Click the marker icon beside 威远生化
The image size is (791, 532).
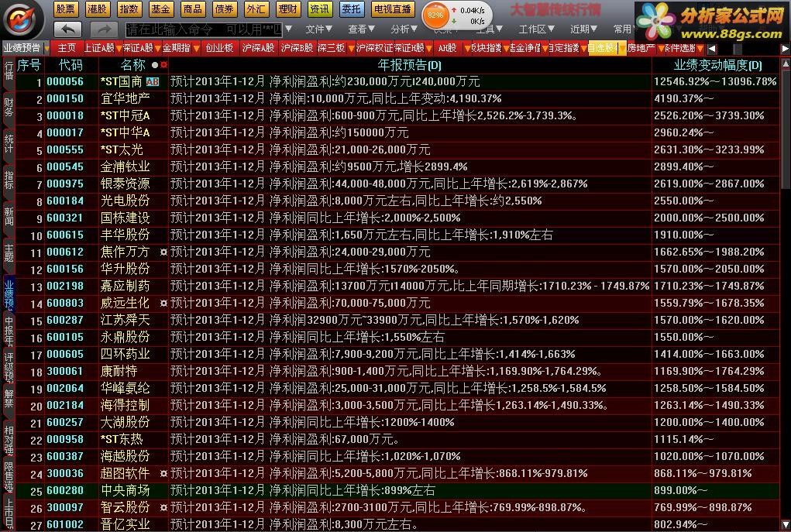163,303
